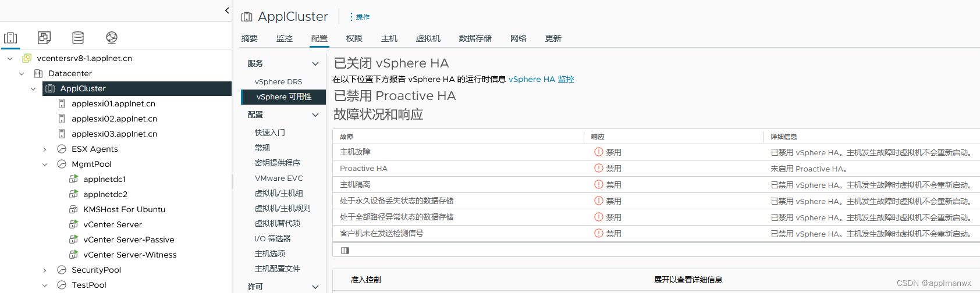Switch to the 虚拟机 tab
This screenshot has width=980, height=293.
pyautogui.click(x=428, y=38)
